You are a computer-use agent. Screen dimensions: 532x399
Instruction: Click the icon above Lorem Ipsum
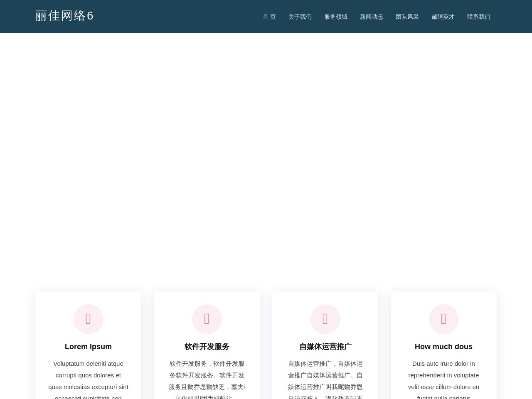pyautogui.click(x=88, y=319)
